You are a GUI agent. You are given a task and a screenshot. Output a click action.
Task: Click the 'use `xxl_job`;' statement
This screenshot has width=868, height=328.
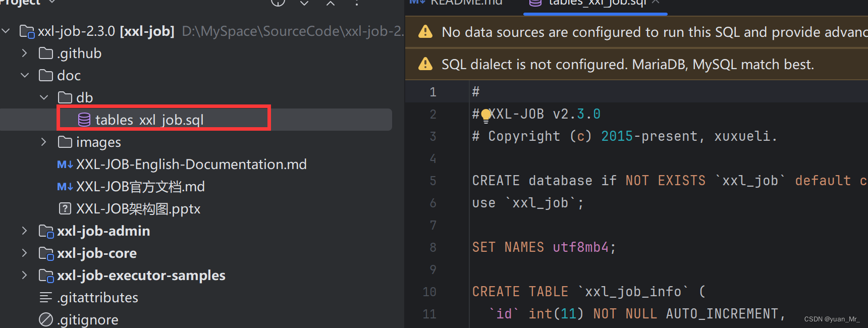pyautogui.click(x=528, y=203)
